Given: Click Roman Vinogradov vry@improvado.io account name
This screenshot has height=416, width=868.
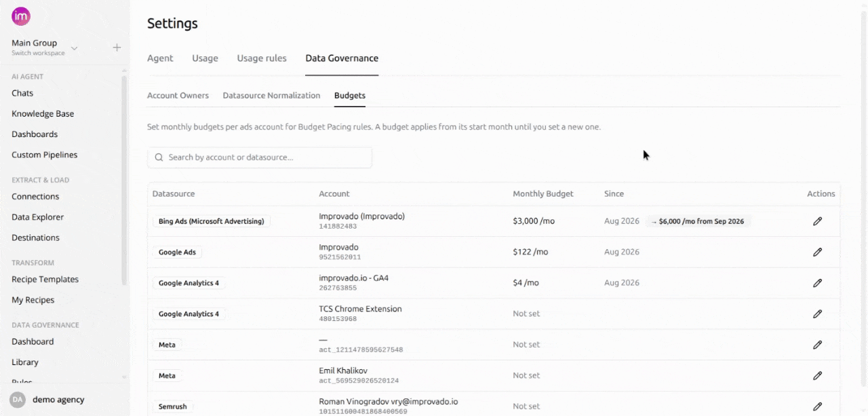Looking at the screenshot, I should coord(389,402).
